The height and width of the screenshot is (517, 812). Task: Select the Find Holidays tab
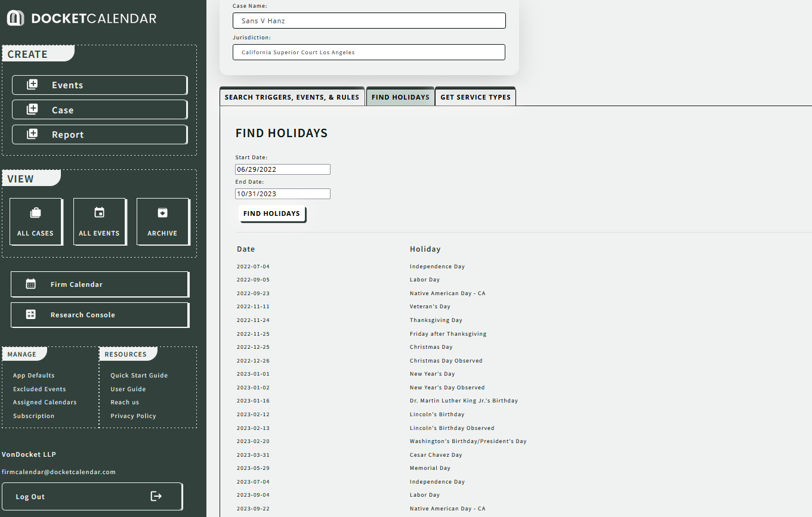point(400,97)
